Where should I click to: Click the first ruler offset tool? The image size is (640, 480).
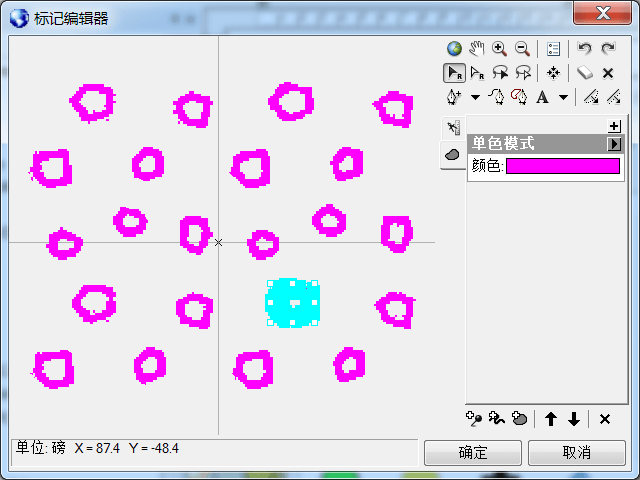click(x=591, y=97)
